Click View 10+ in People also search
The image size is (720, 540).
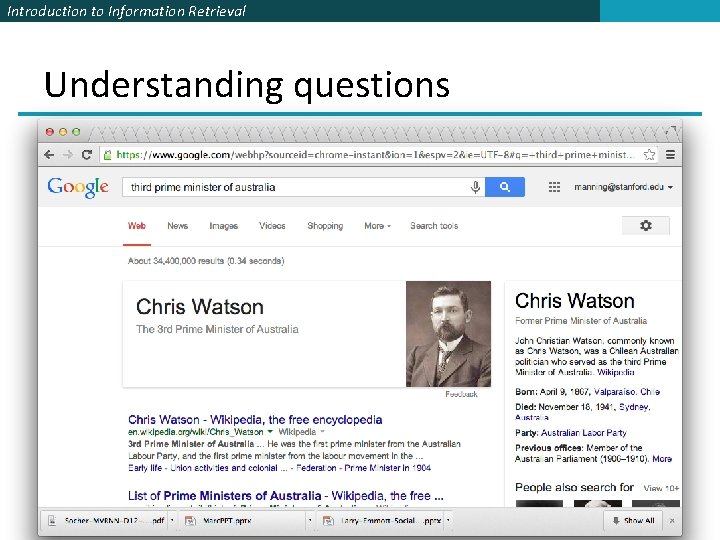[661, 488]
